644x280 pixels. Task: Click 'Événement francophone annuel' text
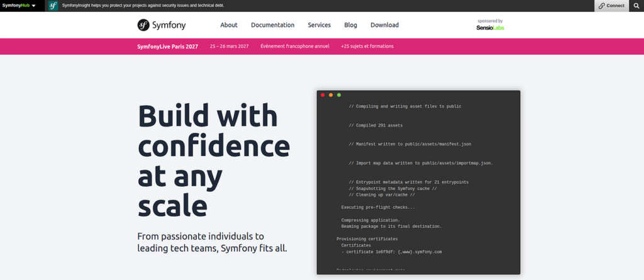[x=295, y=46]
